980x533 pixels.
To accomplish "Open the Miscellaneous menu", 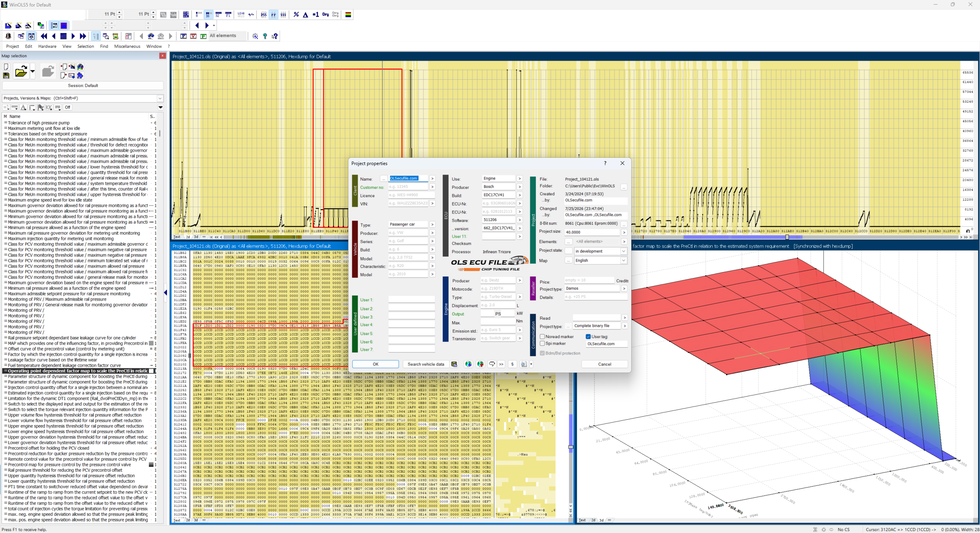I will point(127,46).
